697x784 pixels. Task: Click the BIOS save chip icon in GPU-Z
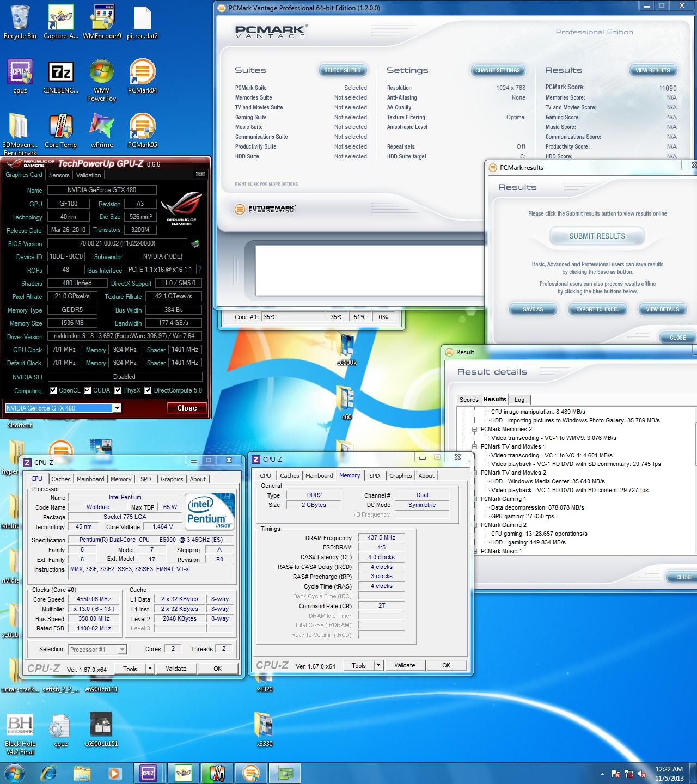(195, 243)
